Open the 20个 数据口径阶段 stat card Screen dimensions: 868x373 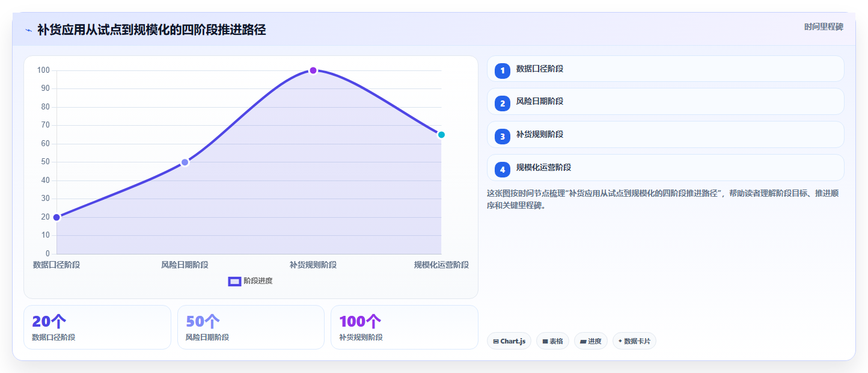point(97,327)
